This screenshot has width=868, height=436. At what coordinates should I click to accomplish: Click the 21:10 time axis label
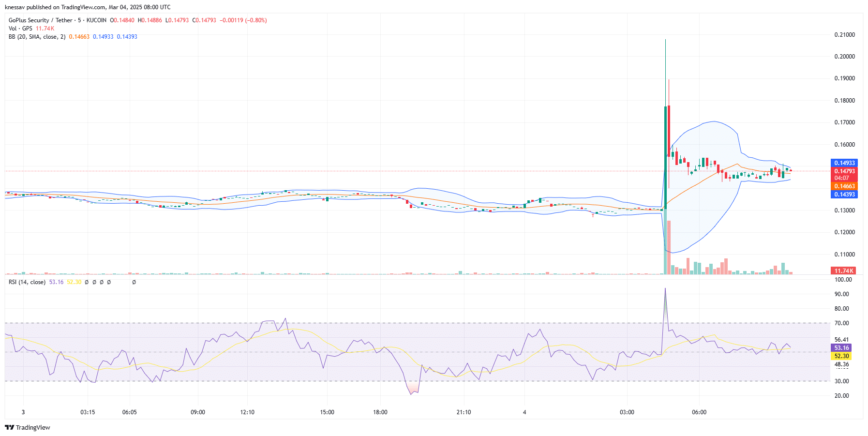(464, 412)
